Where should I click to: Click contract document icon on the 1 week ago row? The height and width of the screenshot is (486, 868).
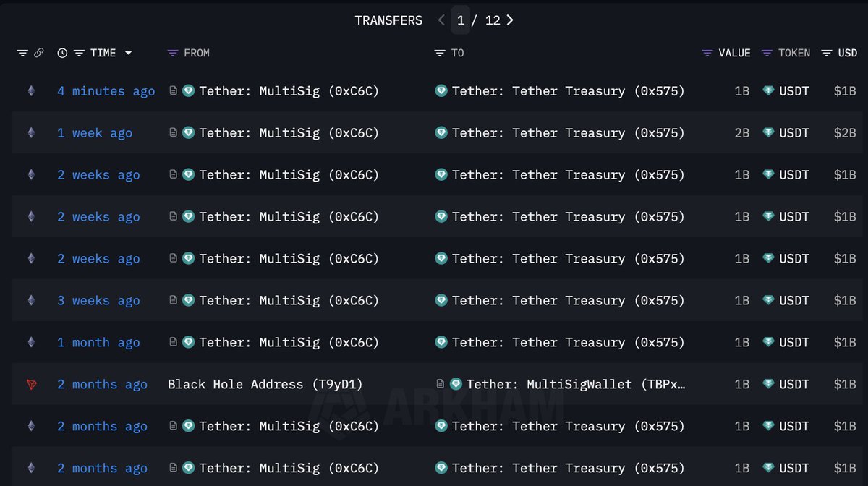point(173,132)
